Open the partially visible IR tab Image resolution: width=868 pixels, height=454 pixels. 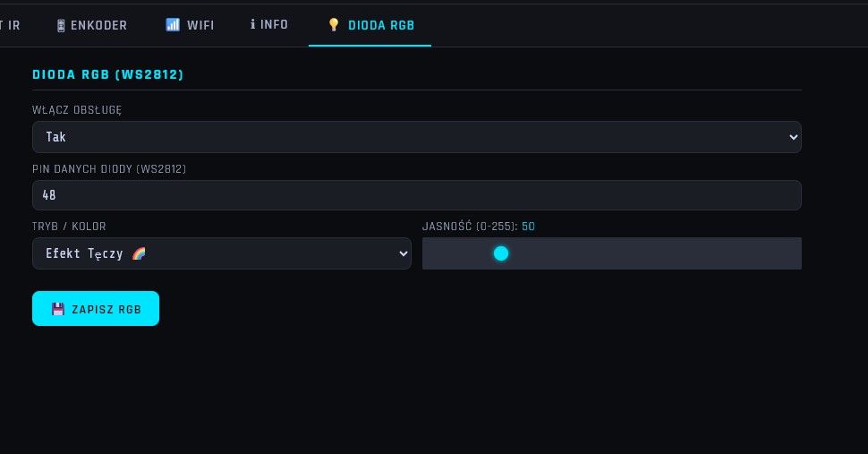(11, 25)
